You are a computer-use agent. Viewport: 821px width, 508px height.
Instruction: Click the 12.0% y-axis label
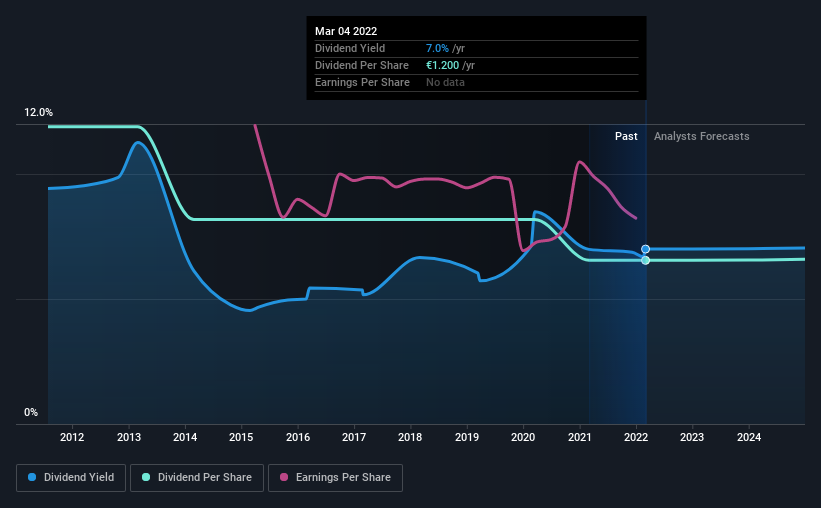coord(38,113)
